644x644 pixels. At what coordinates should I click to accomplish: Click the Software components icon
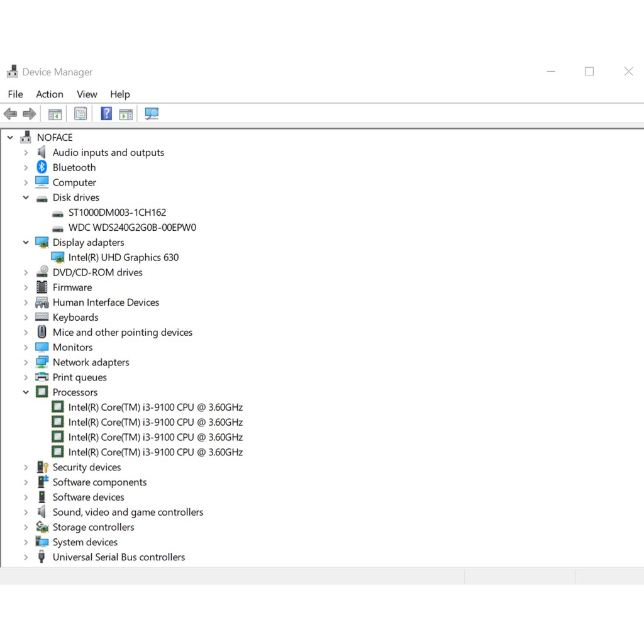pos(43,482)
